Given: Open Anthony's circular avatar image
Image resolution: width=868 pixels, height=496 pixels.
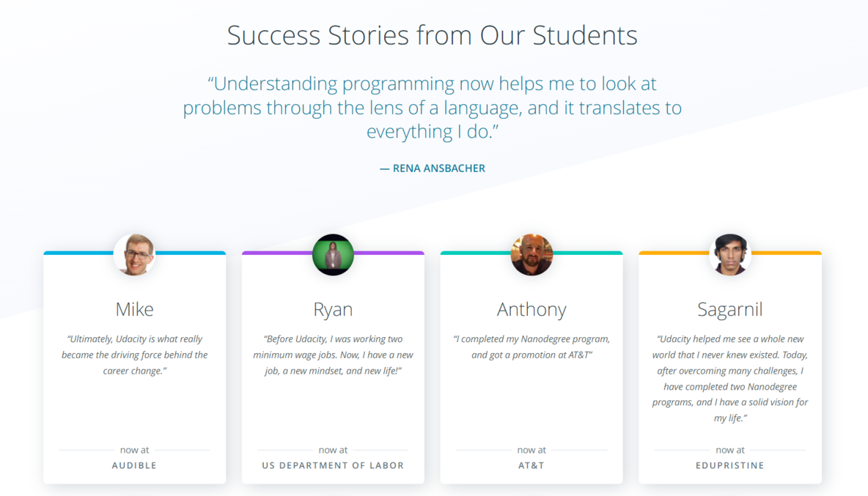Looking at the screenshot, I should [532, 254].
